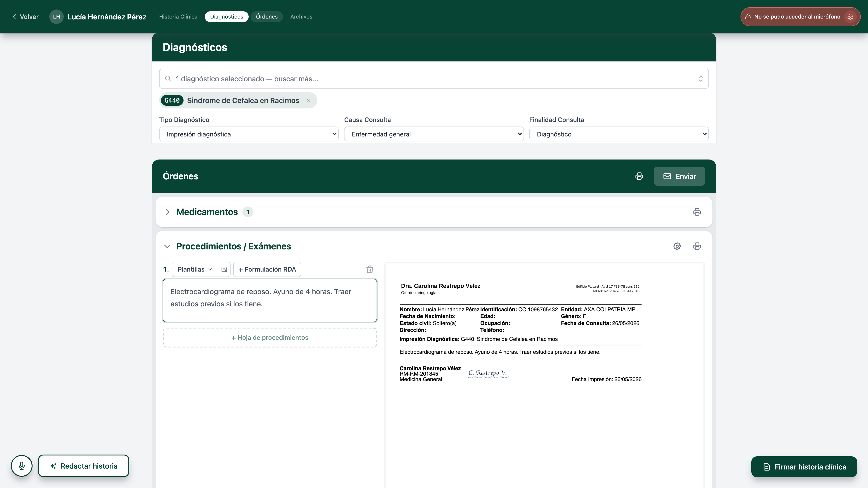Click Firmar historia clínica button
The height and width of the screenshot is (488, 868).
click(x=804, y=467)
